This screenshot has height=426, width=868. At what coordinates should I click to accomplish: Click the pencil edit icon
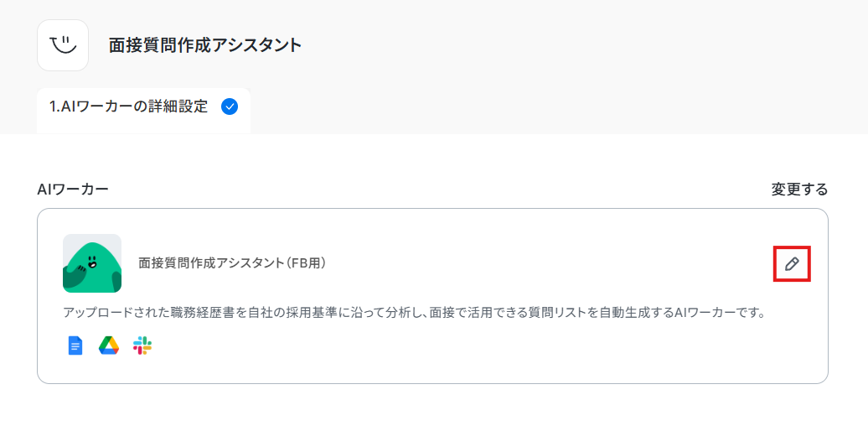[792, 263]
